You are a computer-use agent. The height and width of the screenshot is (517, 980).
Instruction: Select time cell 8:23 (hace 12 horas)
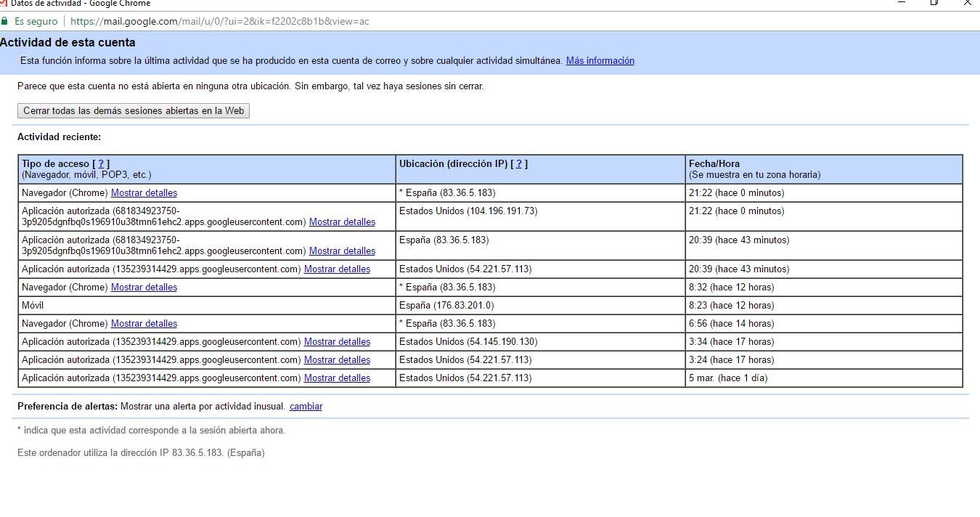824,306
